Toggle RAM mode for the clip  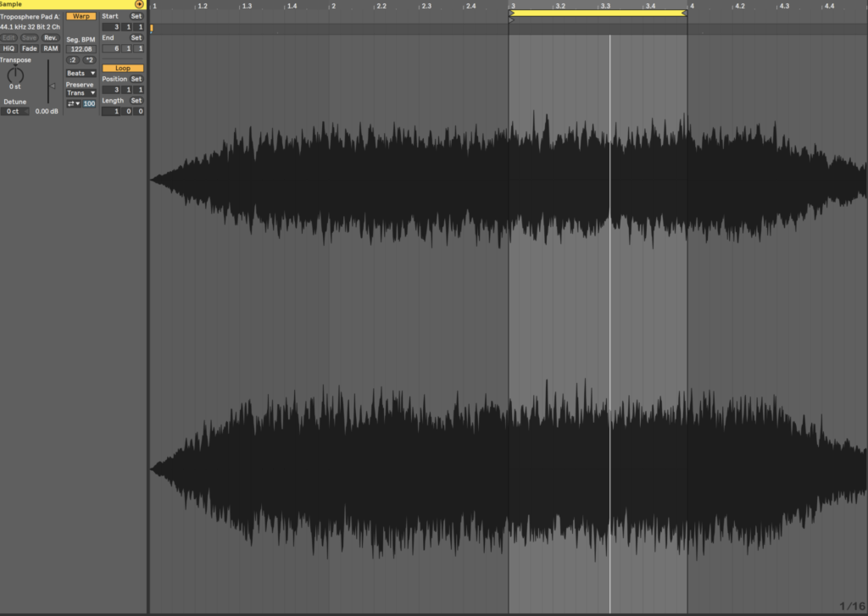point(51,48)
